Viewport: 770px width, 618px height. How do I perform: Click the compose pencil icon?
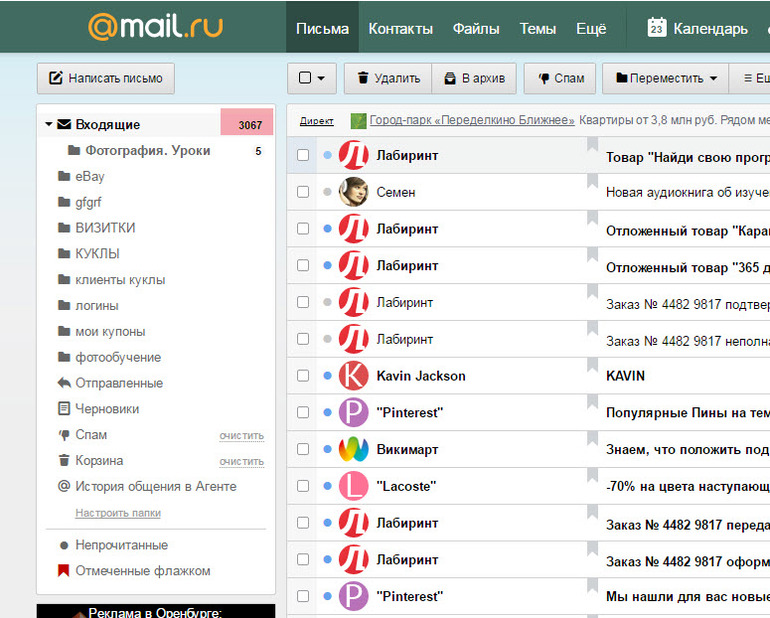point(55,78)
